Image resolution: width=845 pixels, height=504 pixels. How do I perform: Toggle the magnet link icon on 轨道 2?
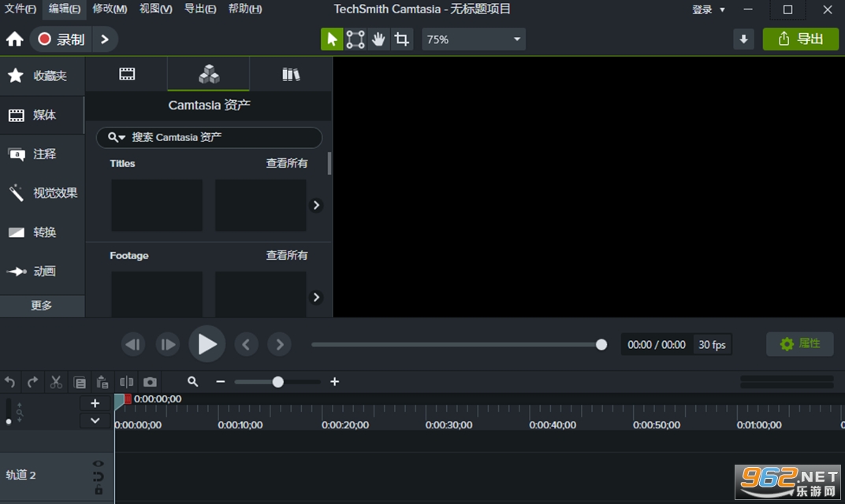coord(98,476)
